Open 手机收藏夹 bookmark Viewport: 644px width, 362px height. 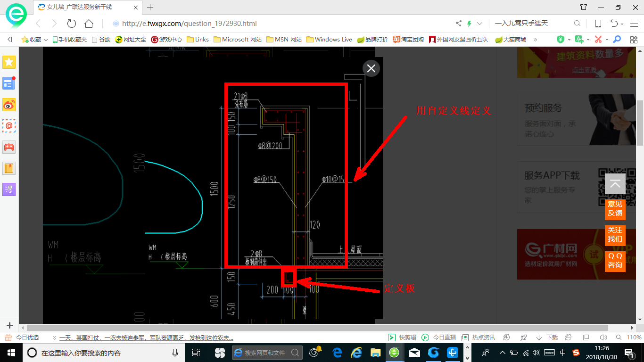(70, 40)
